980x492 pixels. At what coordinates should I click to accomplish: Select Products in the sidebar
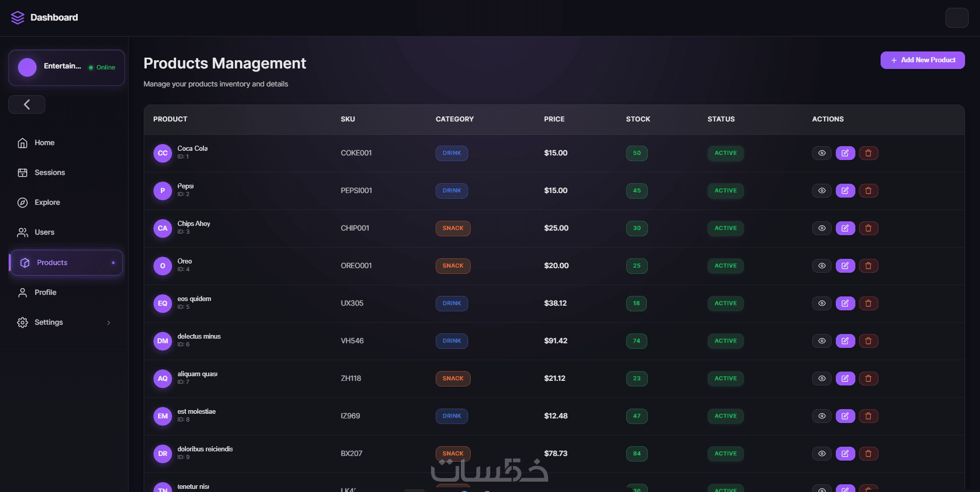pyautogui.click(x=66, y=262)
